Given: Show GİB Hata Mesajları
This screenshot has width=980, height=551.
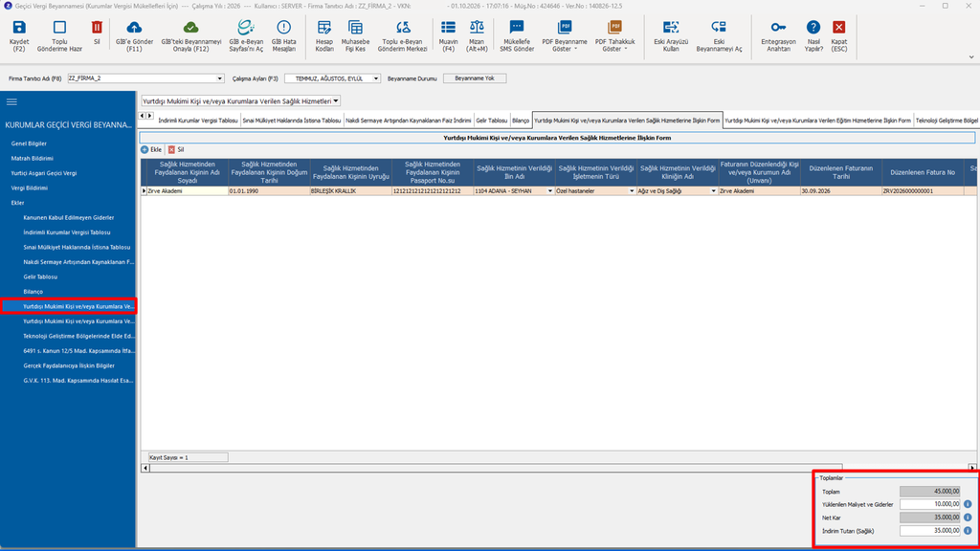Looking at the screenshot, I should pos(283,35).
